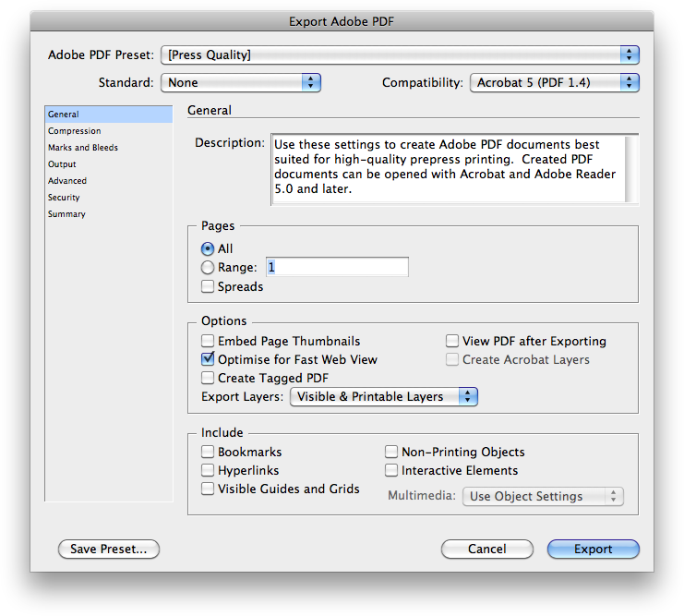Open the Standard dropdown set to None
684x616 pixels.
point(241,82)
